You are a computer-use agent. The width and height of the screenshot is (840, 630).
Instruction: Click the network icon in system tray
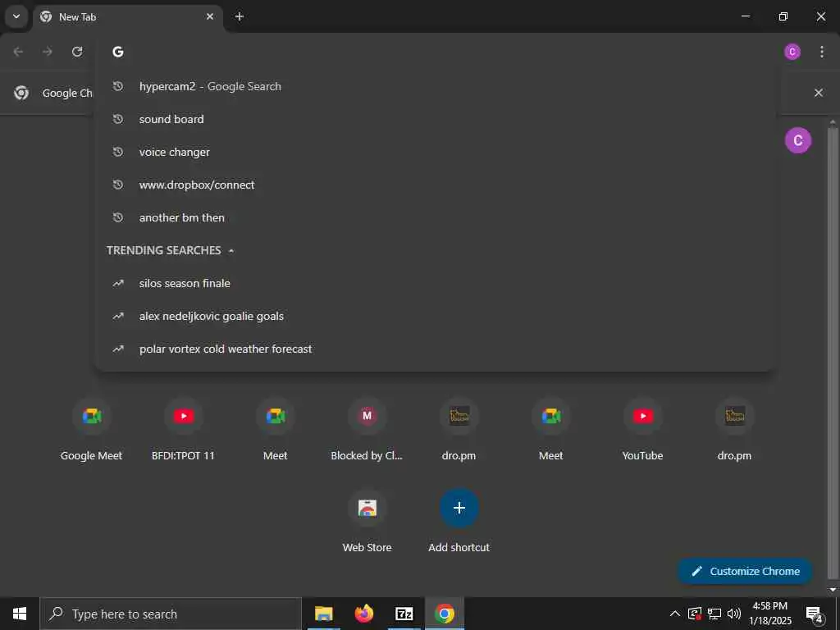tap(714, 614)
